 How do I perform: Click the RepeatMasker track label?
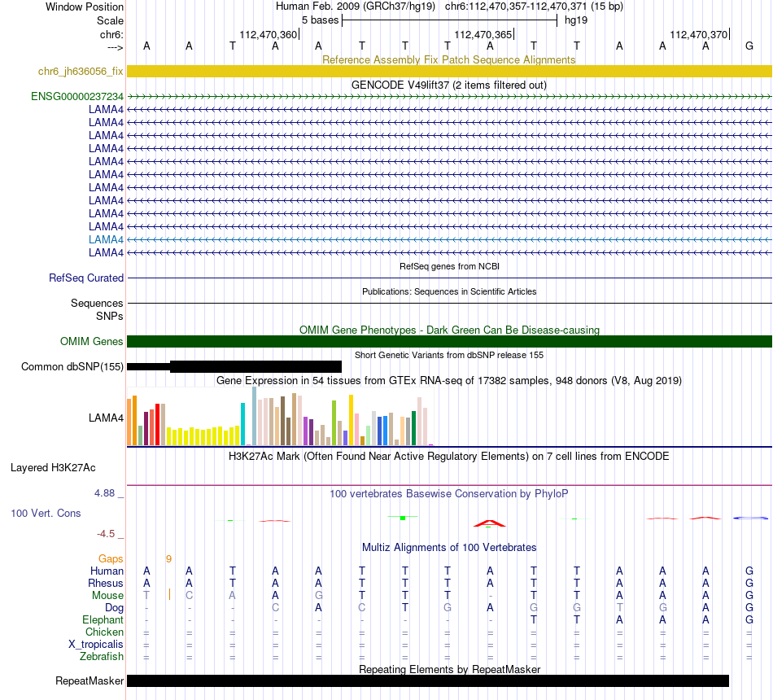90,680
